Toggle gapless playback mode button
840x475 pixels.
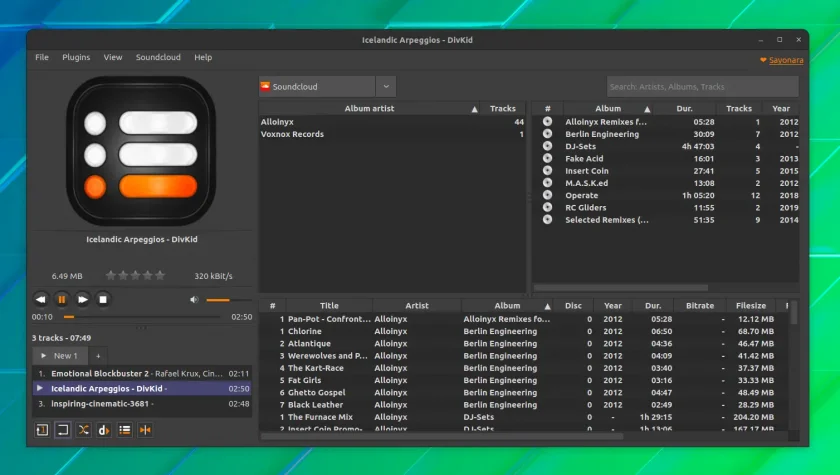[x=145, y=429]
